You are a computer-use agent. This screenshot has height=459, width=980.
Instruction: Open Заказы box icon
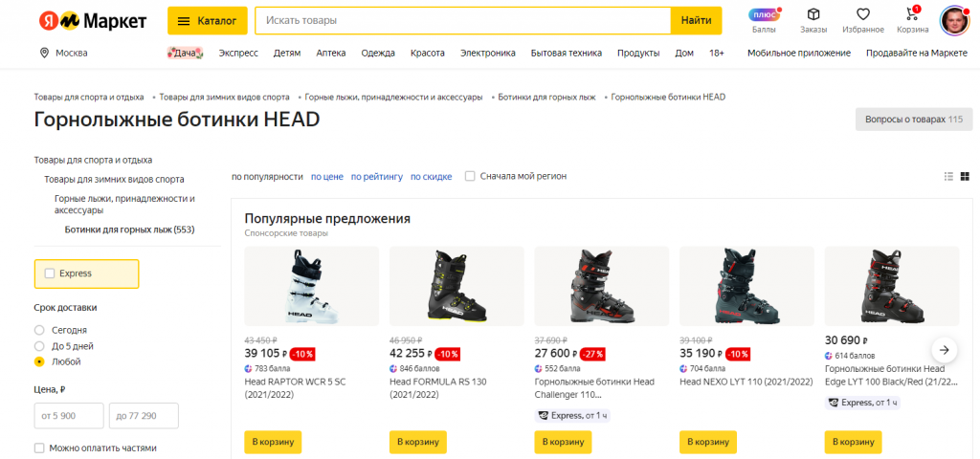click(x=813, y=14)
